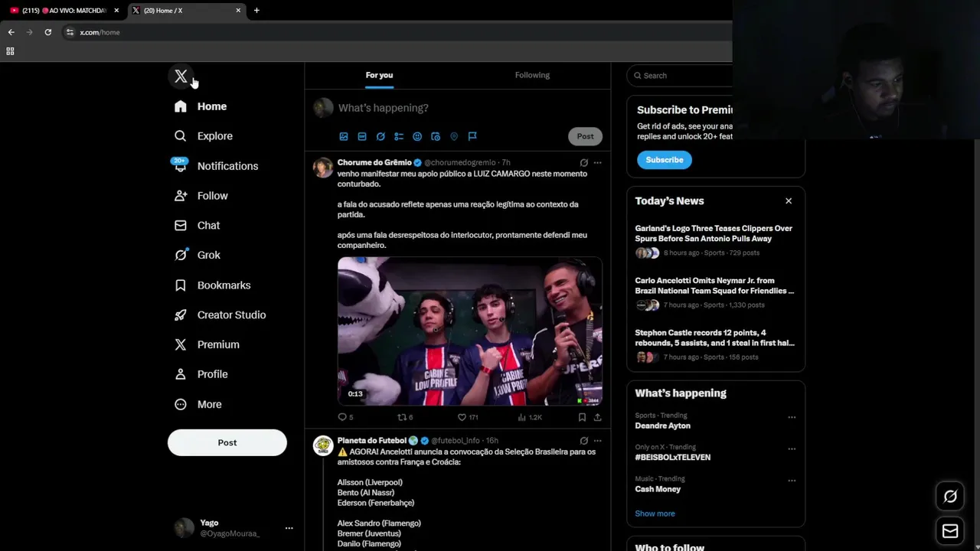This screenshot has height=551, width=980.
Task: Open Creator Studio
Action: click(x=220, y=315)
